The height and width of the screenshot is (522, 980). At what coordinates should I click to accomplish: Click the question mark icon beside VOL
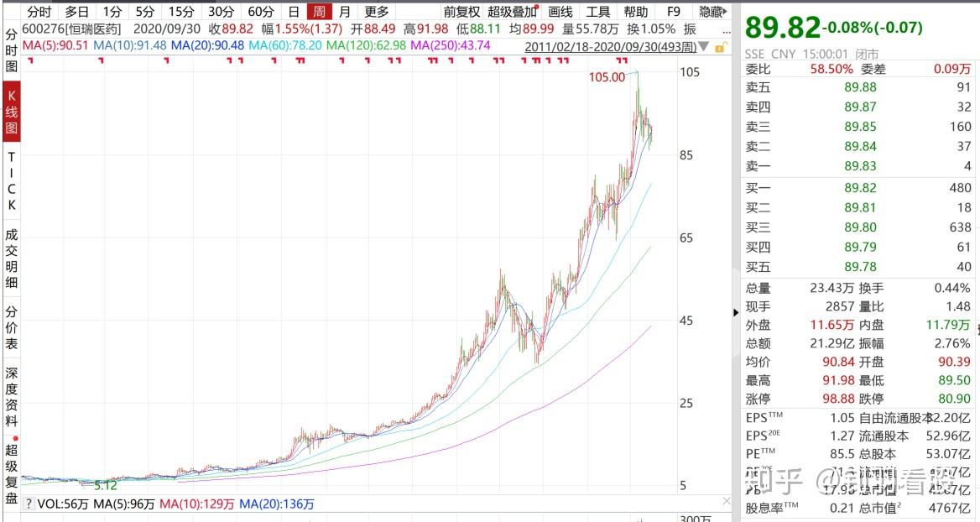28,504
